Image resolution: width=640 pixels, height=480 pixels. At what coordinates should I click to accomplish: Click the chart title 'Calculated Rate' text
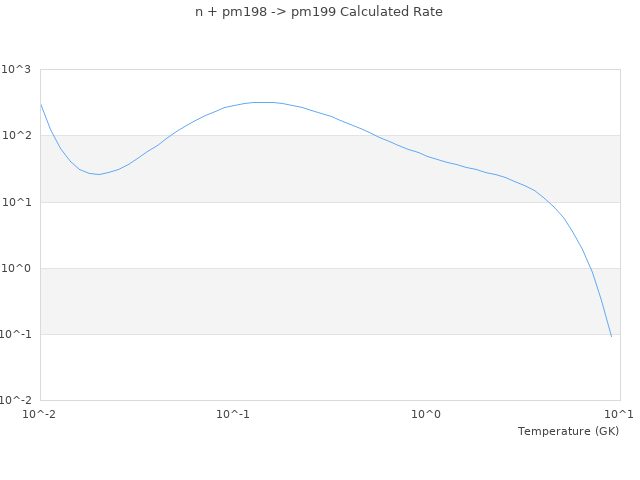[318, 12]
